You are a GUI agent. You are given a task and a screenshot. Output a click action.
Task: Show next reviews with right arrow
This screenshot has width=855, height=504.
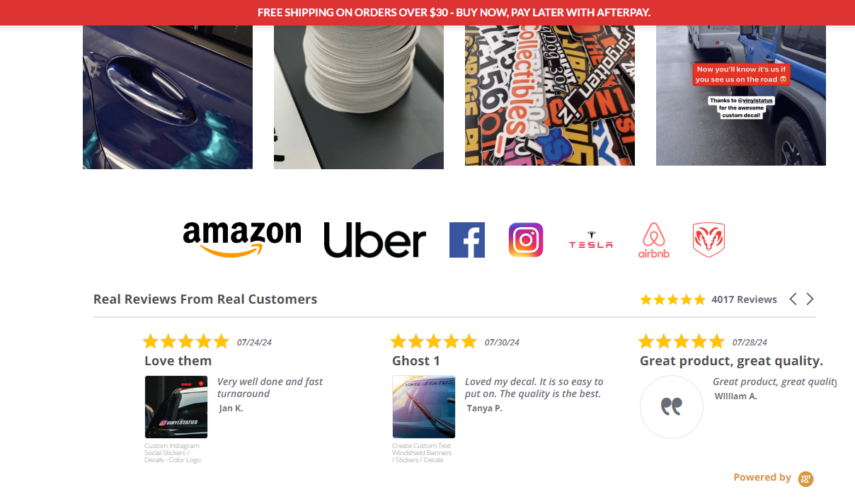810,299
